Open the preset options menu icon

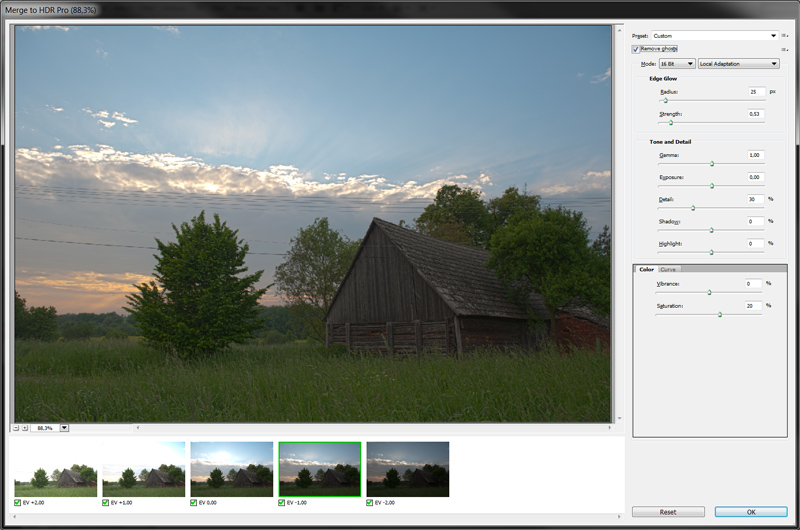785,35
